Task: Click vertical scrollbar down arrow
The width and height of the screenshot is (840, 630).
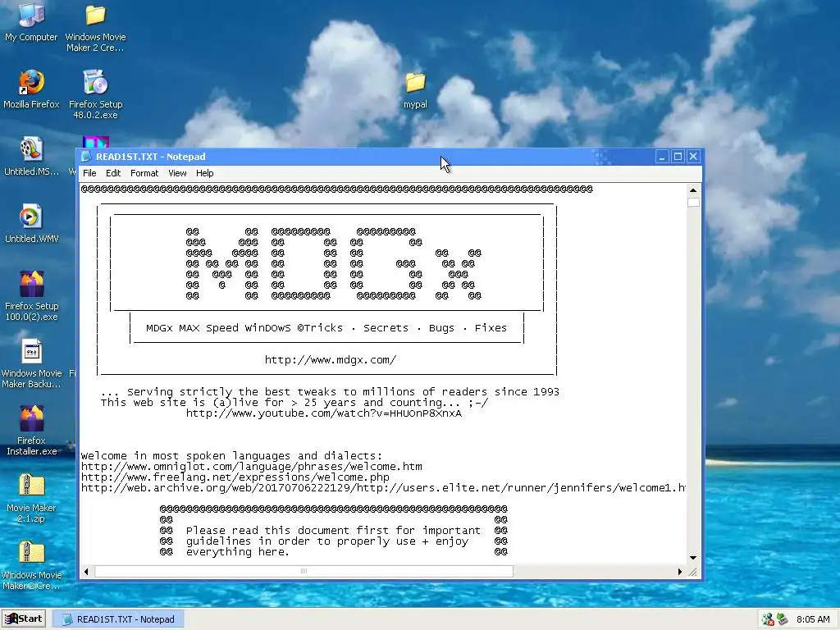Action: click(693, 558)
